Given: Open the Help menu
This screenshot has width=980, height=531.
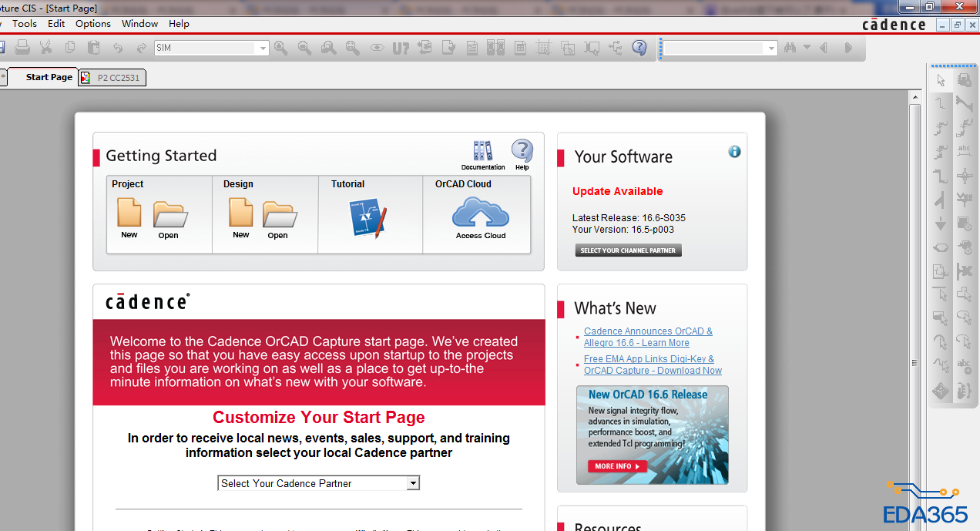Looking at the screenshot, I should (x=179, y=24).
